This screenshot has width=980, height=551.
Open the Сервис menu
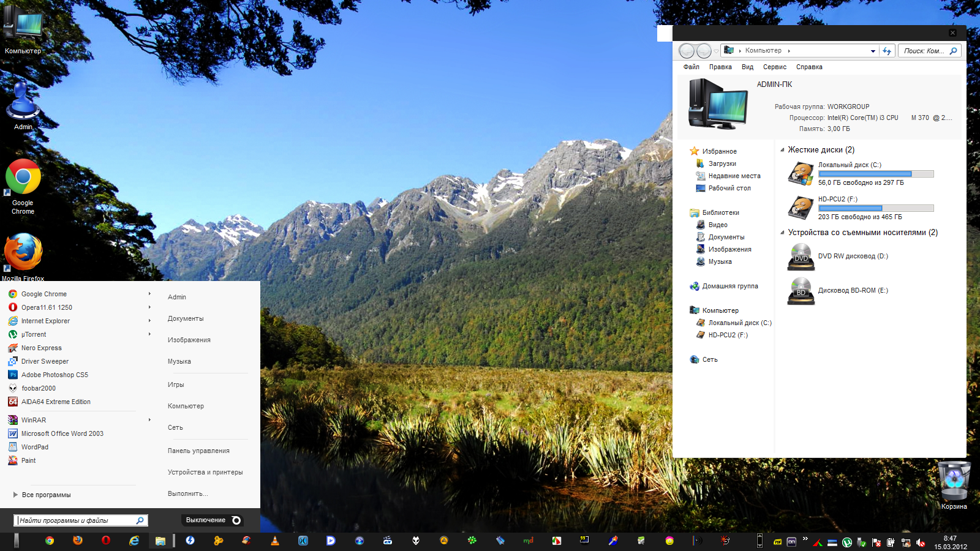[x=774, y=67]
